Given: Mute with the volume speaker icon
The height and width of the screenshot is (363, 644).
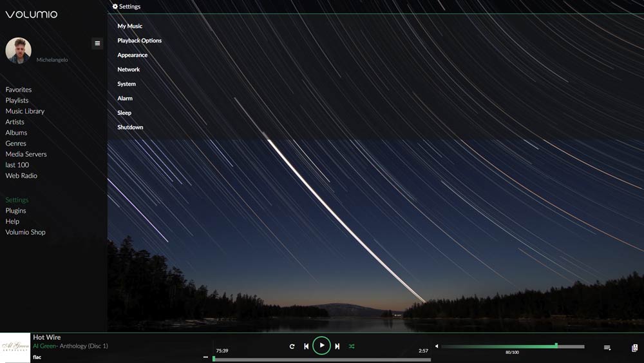Looking at the screenshot, I should click(437, 346).
